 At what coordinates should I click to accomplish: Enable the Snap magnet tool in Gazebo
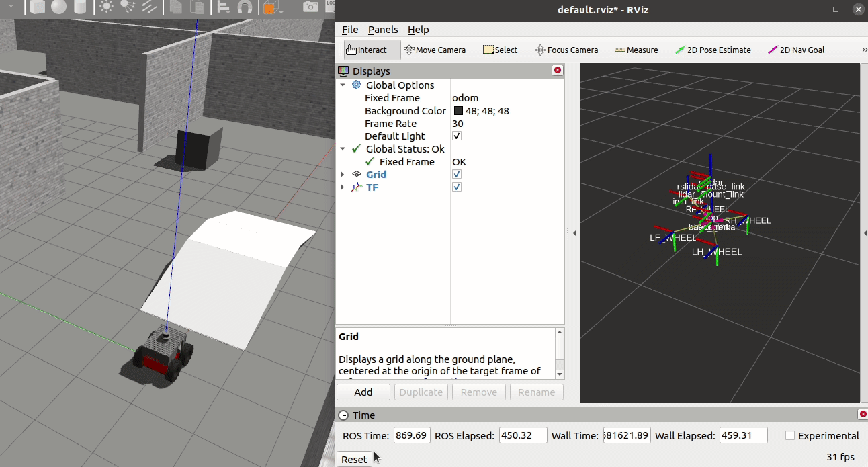tap(245, 7)
